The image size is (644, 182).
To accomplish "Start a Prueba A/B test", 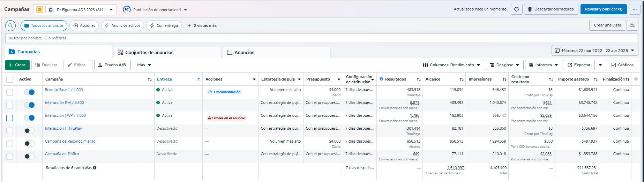I will coord(112,65).
